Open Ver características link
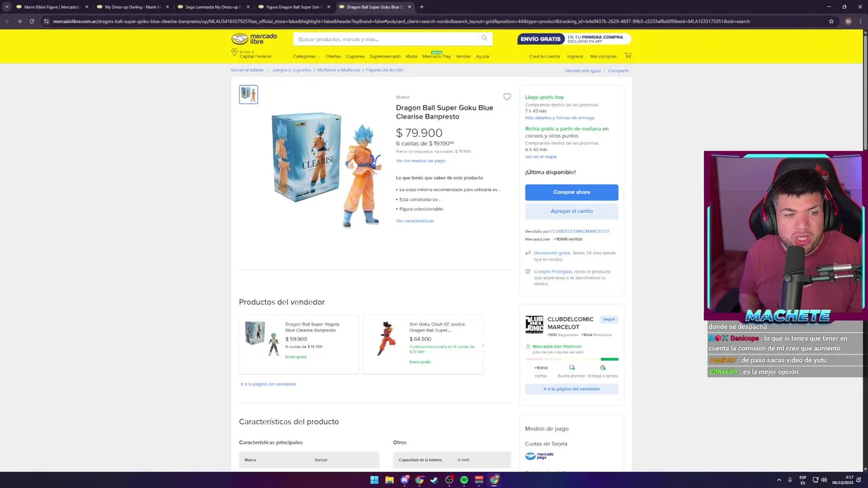868x488 pixels. point(415,221)
